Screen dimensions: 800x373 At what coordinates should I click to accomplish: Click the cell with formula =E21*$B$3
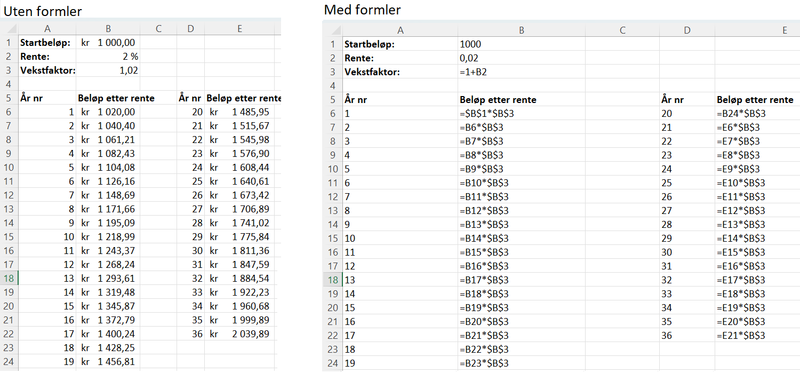pyautogui.click(x=757, y=336)
